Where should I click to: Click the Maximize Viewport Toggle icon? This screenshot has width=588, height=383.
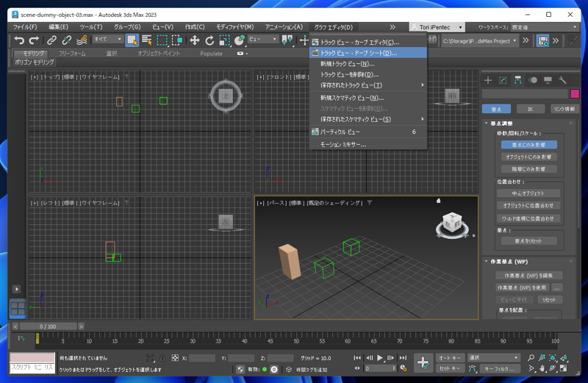click(563, 368)
